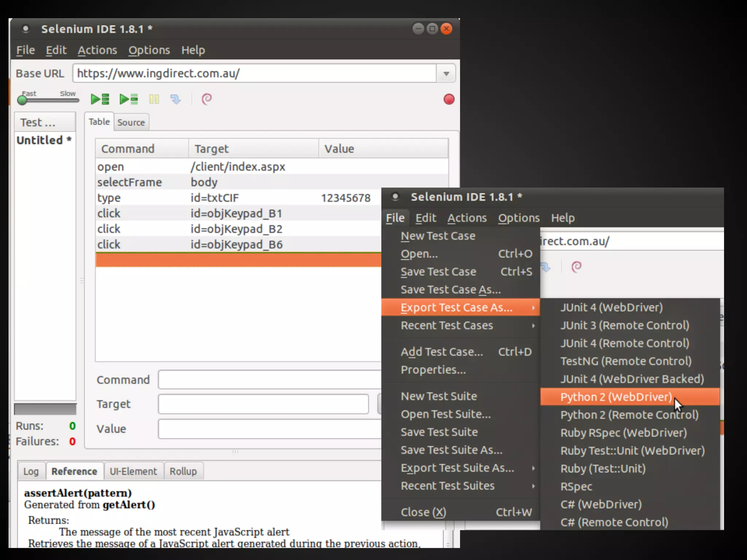Screen dimensions: 747x560
Task: Export as C# (Remote Control)
Action: (x=630, y=522)
